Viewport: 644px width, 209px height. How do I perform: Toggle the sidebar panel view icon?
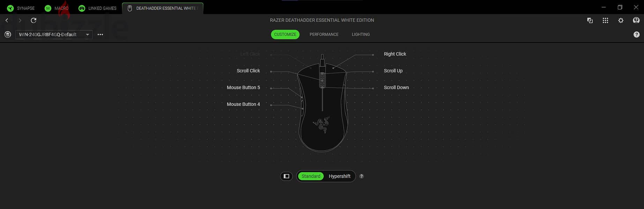[x=286, y=176]
